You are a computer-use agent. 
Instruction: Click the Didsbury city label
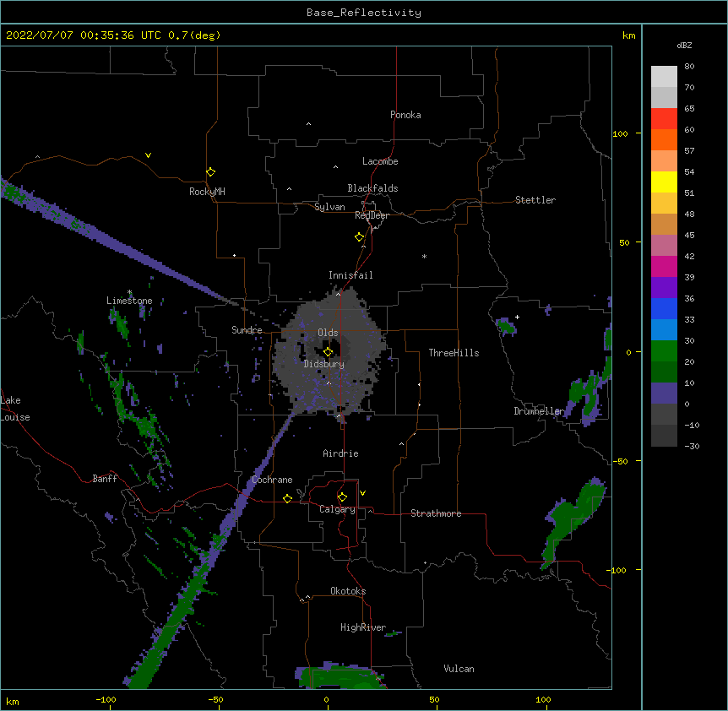(324, 364)
